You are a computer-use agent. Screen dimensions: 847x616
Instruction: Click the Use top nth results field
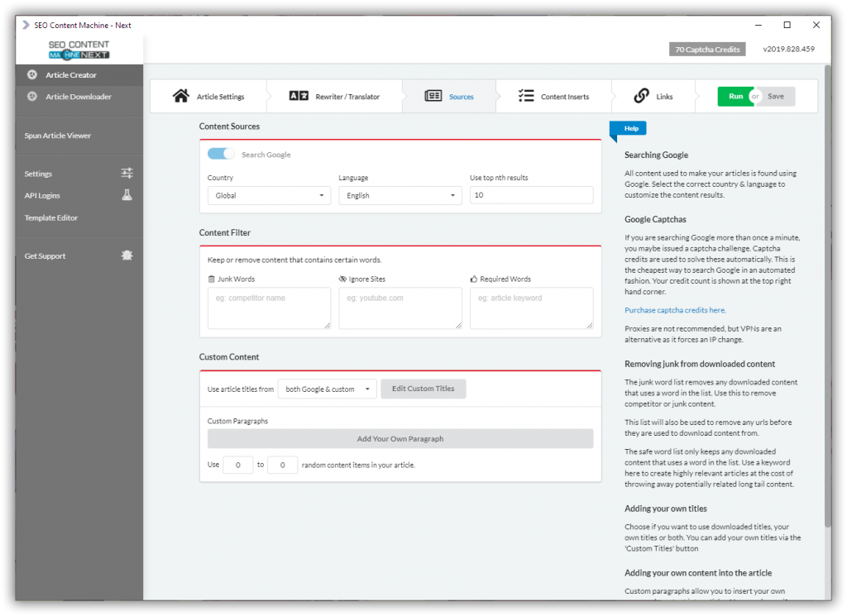point(532,195)
